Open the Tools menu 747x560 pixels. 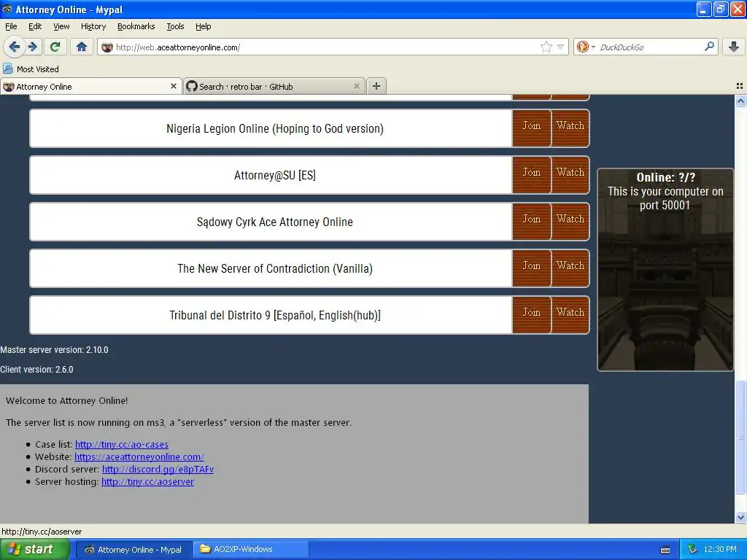[175, 26]
